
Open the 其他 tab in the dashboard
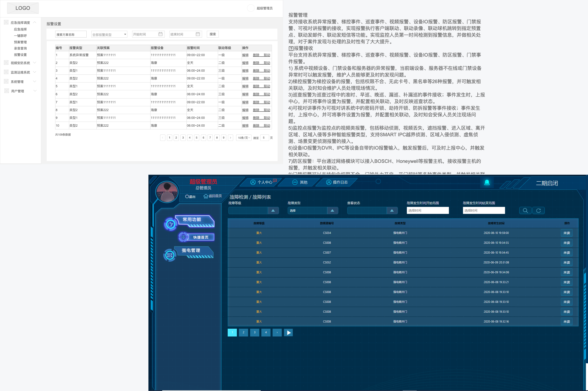(299, 182)
